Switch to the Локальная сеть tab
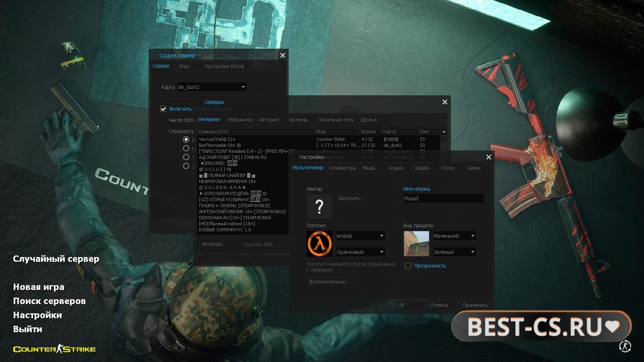The height and width of the screenshot is (362, 644). coord(335,119)
